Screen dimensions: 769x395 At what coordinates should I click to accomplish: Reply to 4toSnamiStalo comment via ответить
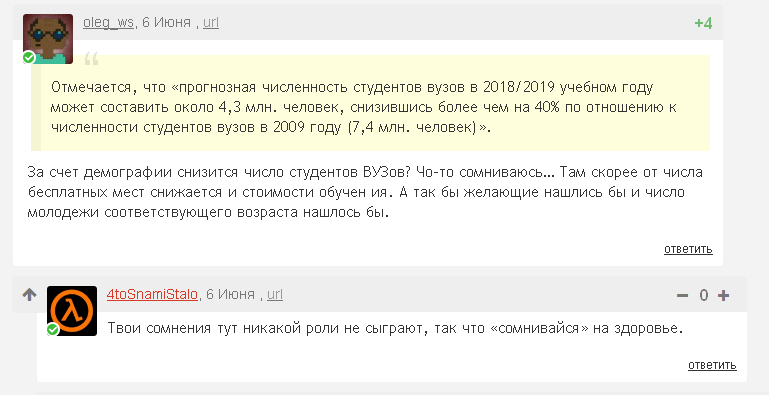[712, 365]
